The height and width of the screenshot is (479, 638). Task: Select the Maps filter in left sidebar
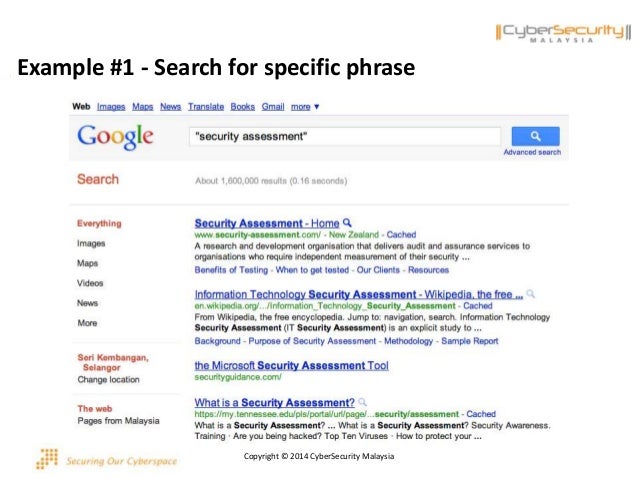tap(87, 263)
